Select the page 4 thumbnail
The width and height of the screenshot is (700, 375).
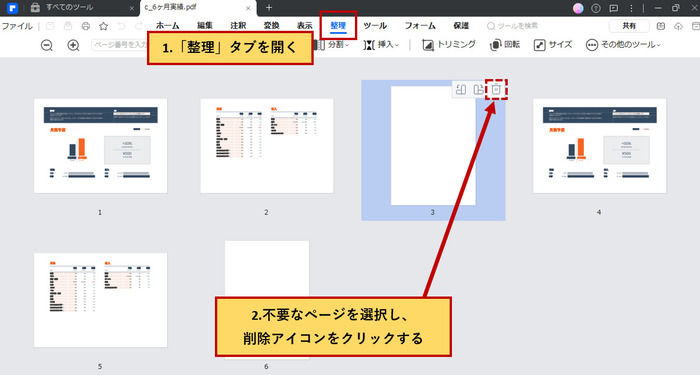click(x=600, y=146)
